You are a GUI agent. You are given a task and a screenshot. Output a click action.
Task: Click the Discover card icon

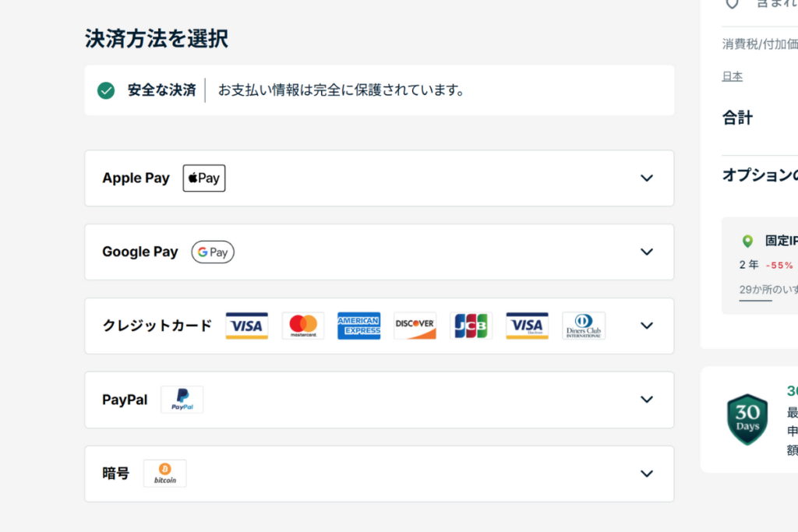415,326
